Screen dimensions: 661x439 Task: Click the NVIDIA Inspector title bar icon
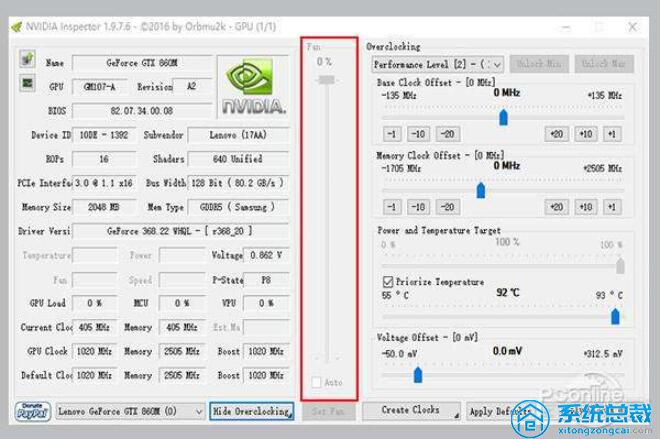(17, 27)
